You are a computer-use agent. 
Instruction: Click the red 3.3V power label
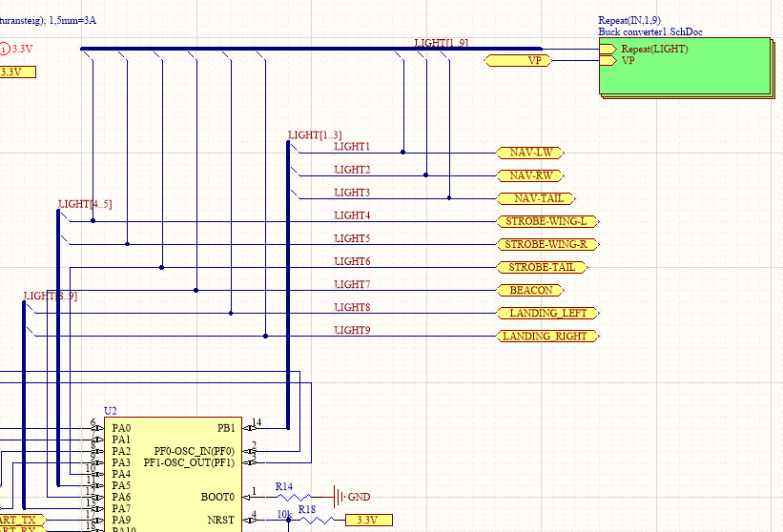tap(22, 49)
